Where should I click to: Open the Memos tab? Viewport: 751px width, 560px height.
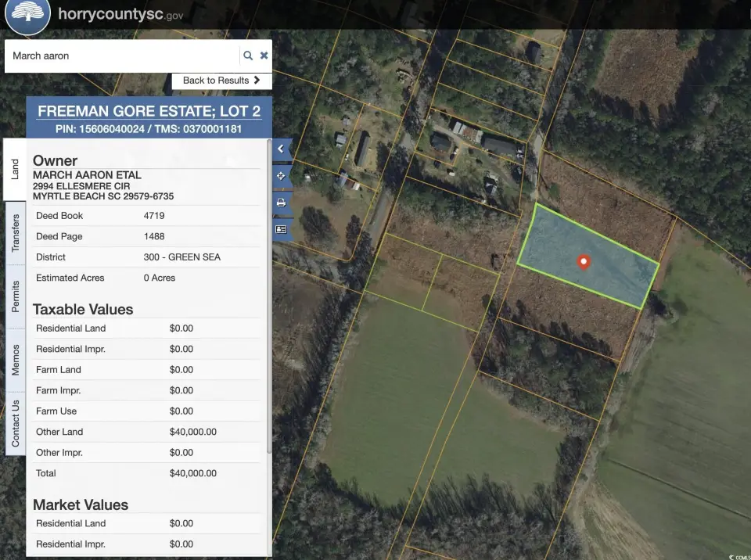(15, 359)
